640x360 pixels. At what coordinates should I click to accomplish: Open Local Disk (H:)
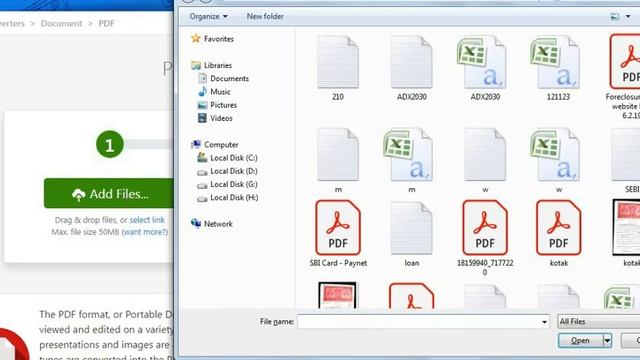click(227, 198)
